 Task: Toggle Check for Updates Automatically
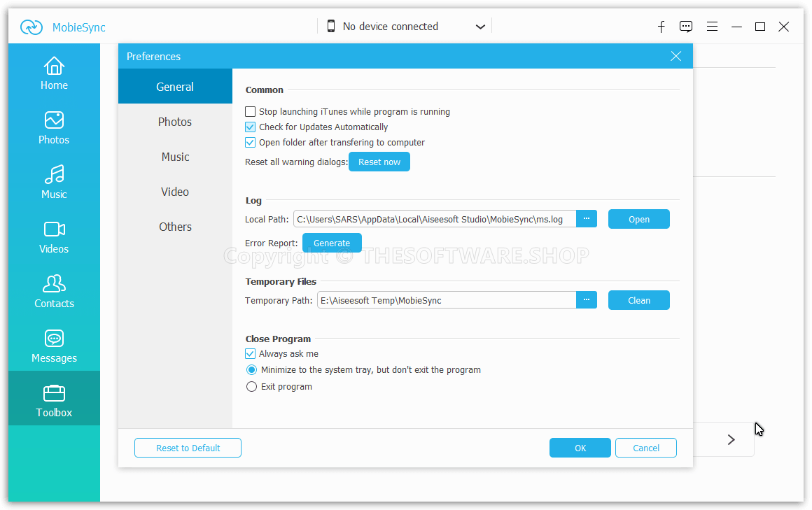click(x=250, y=127)
